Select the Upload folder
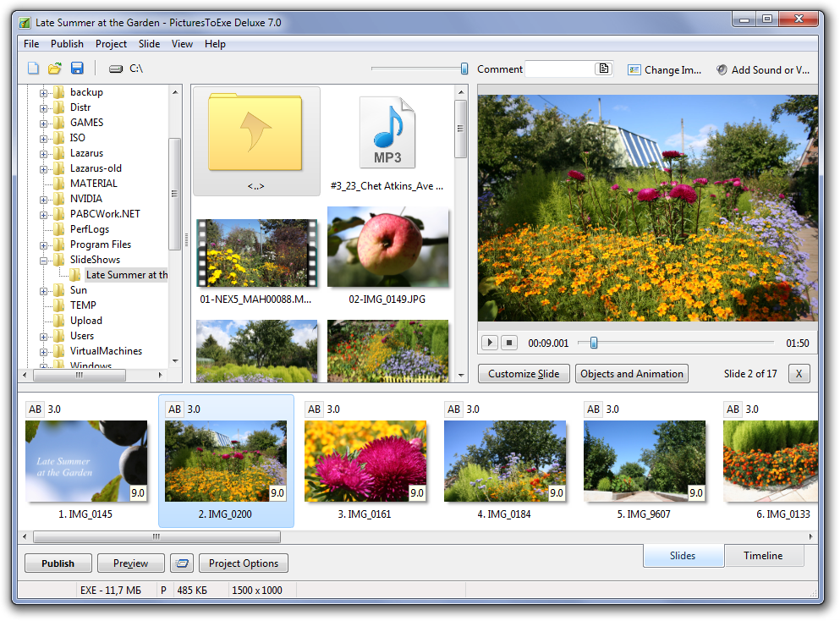 85,321
